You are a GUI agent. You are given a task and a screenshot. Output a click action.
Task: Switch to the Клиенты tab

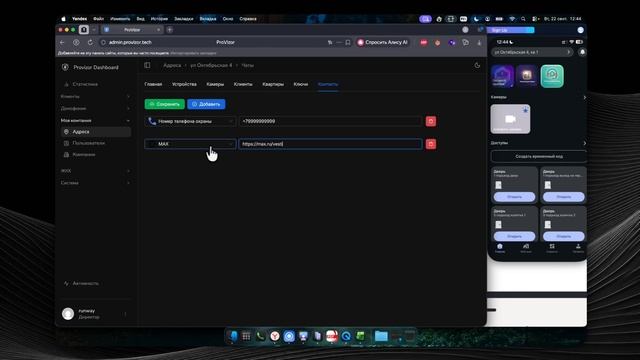(243, 84)
